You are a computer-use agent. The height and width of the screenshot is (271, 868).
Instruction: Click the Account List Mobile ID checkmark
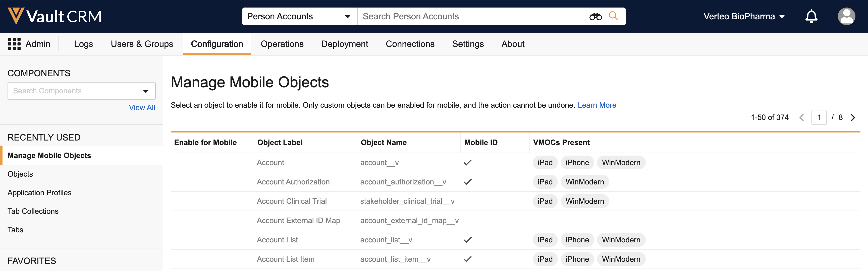[467, 240]
